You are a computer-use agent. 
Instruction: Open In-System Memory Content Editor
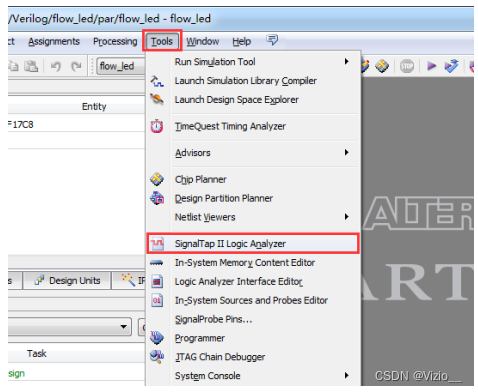253,263
